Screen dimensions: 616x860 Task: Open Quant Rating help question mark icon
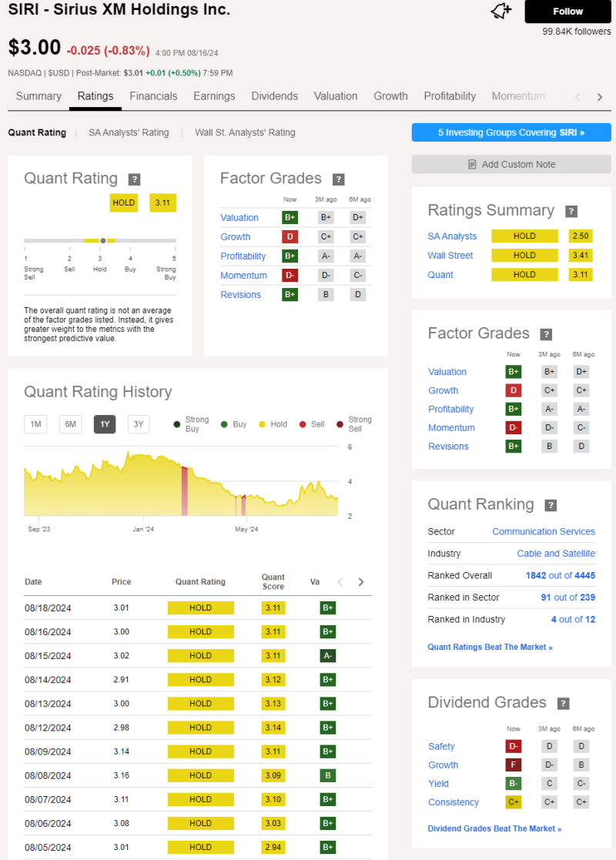[135, 179]
